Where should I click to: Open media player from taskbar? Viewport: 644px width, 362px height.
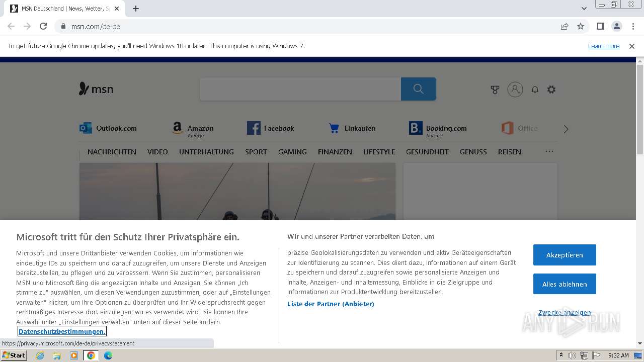(74, 355)
